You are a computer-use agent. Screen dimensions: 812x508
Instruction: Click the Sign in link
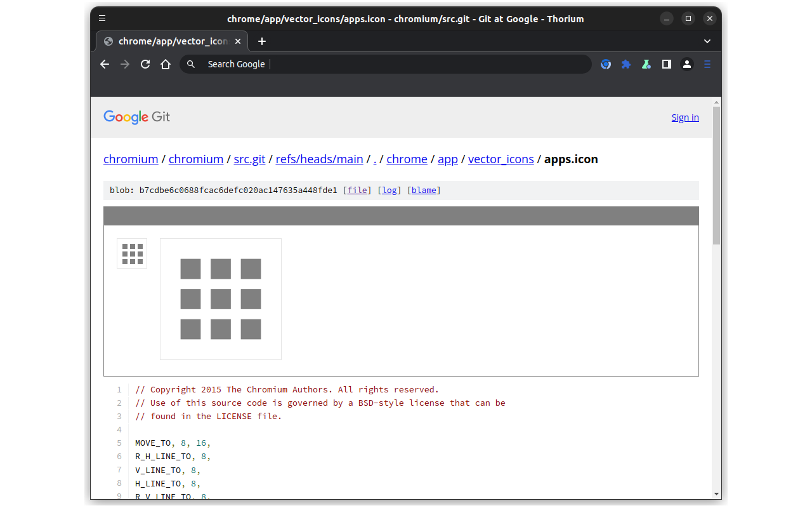[685, 117]
